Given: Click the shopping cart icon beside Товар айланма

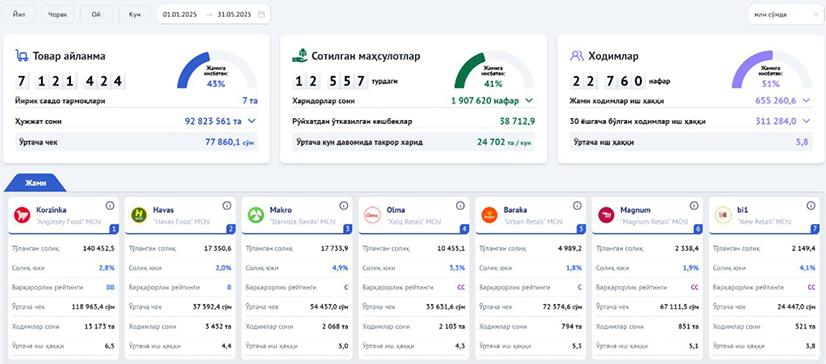Looking at the screenshot, I should click(22, 55).
